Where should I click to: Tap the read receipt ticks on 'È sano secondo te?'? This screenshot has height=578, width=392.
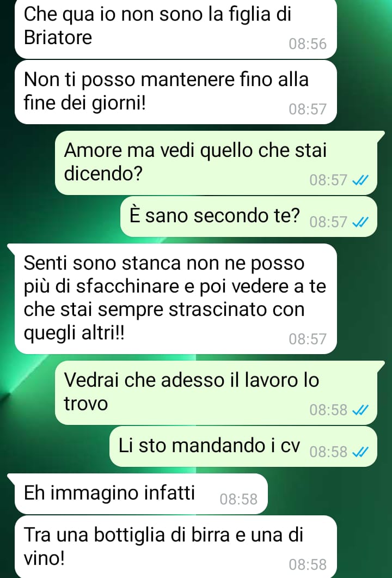point(360,222)
